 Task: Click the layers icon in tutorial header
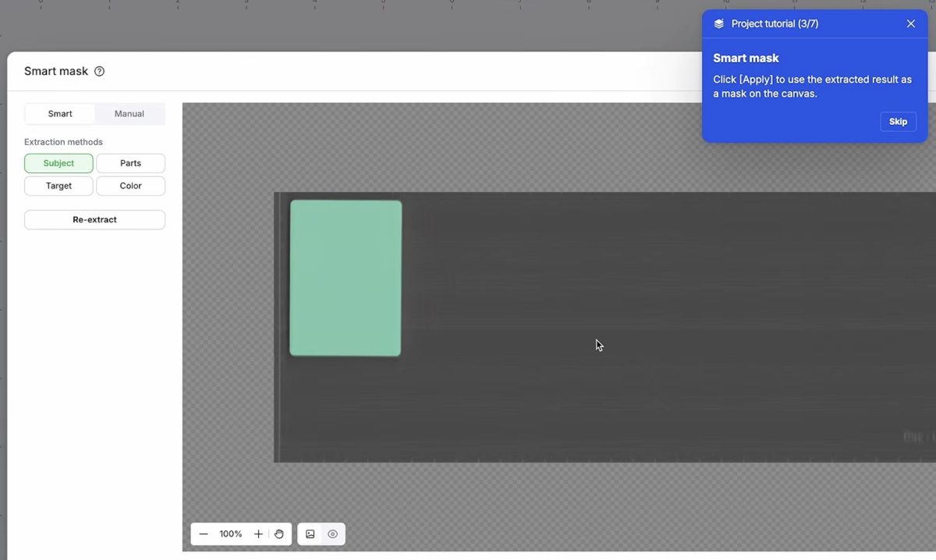tap(719, 24)
